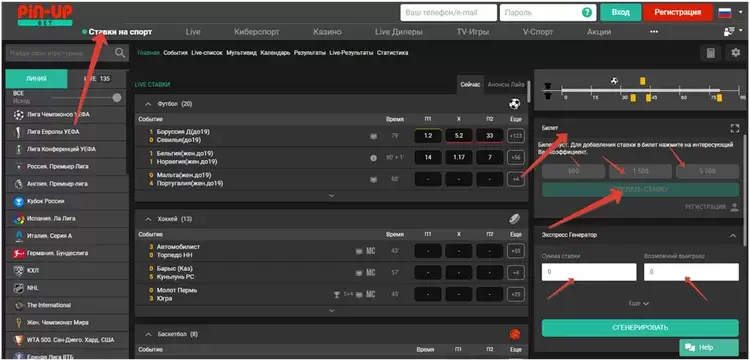Screen dimensions: 750x361
Task: Click the СГЕНЕРИРОВАТЬ button
Action: tap(640, 328)
